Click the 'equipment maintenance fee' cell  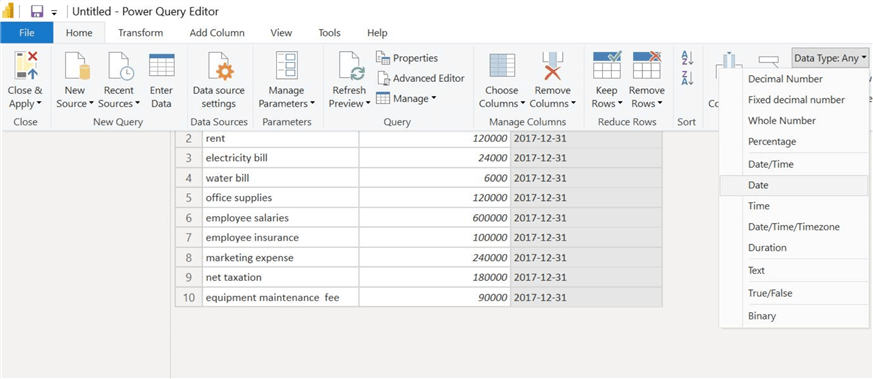click(x=281, y=297)
